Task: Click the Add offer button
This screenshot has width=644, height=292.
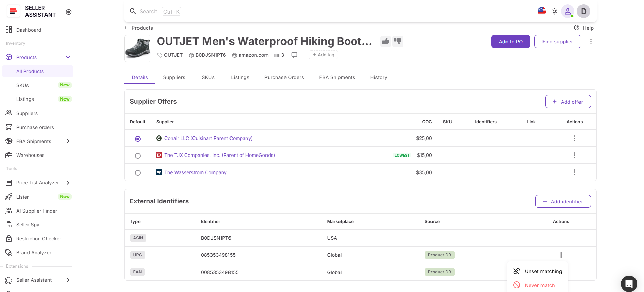Action: click(x=568, y=102)
